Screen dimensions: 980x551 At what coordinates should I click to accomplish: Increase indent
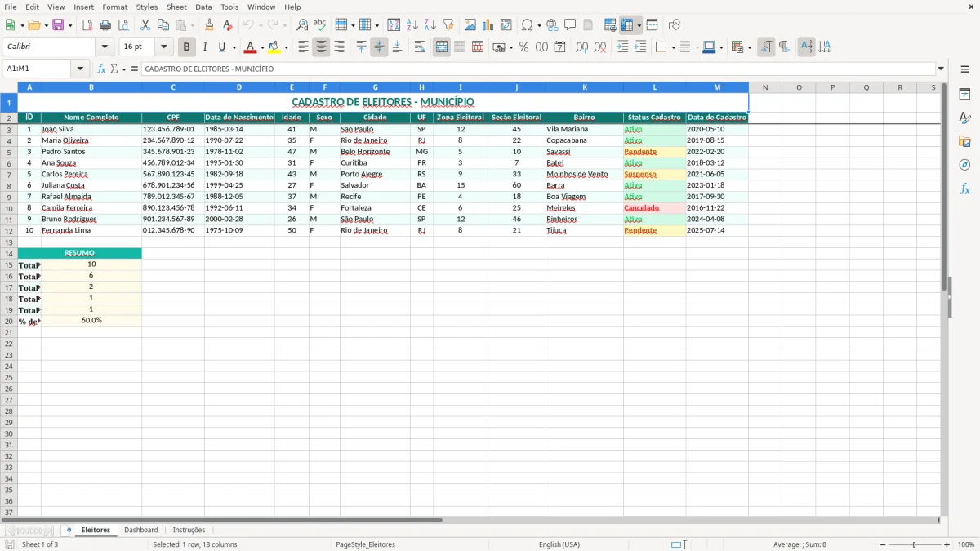click(622, 47)
